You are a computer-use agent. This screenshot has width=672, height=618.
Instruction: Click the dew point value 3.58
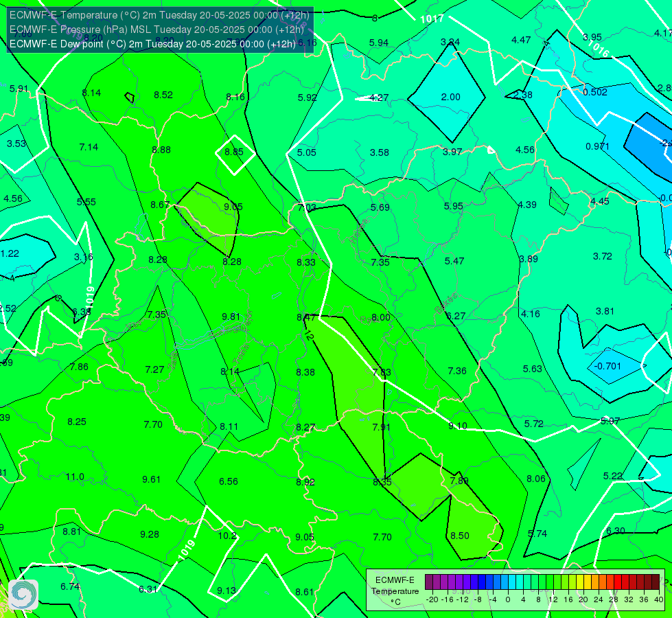point(380,152)
